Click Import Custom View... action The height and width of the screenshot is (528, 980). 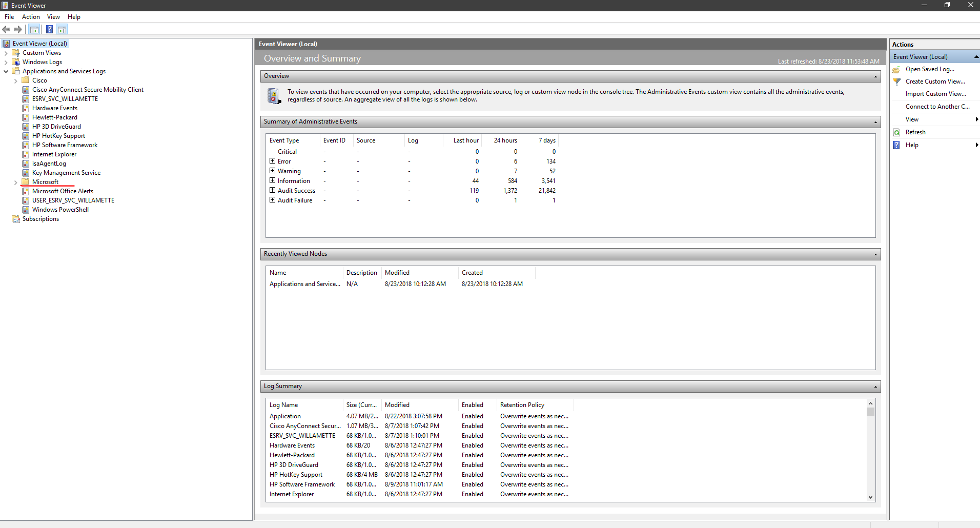point(935,94)
